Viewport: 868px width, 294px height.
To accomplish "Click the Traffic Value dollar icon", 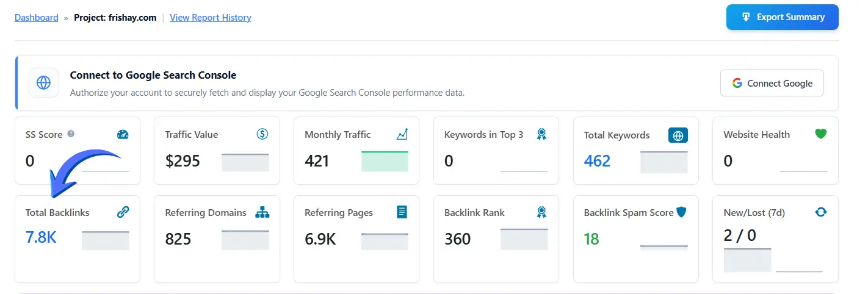I will (262, 134).
